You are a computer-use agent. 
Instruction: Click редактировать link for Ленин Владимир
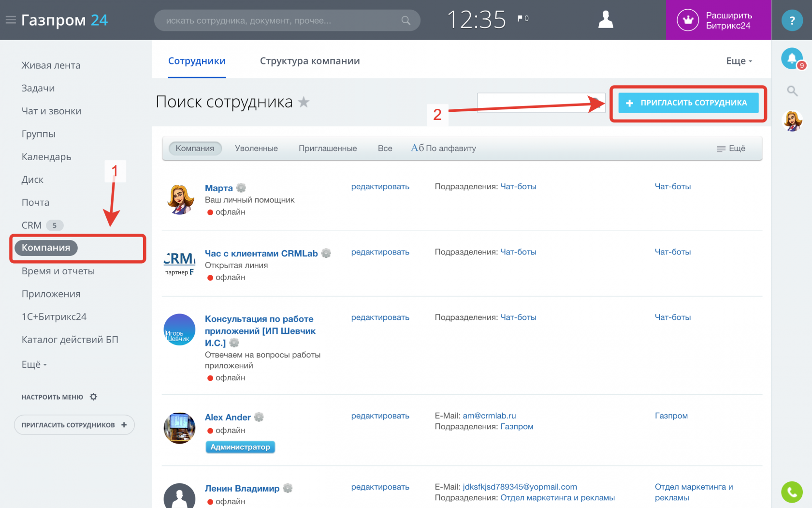(x=380, y=487)
